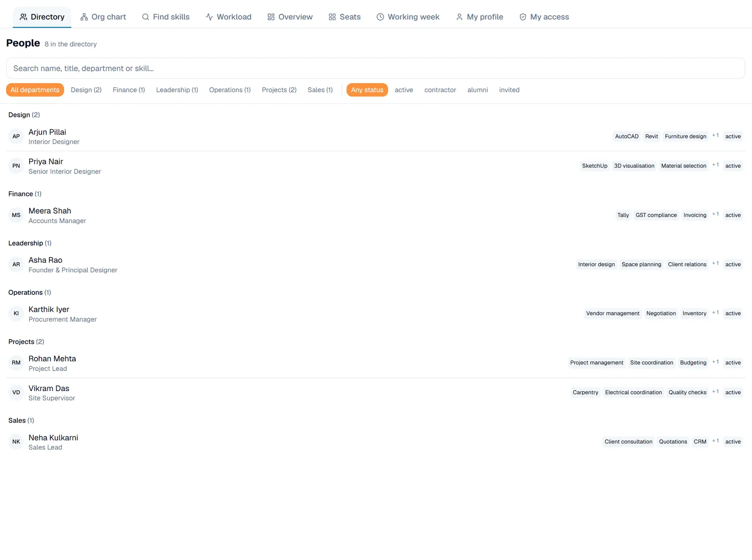The image size is (752, 560).
Task: Expand Arjun Pillai's +1 more skills
Action: coord(715,135)
